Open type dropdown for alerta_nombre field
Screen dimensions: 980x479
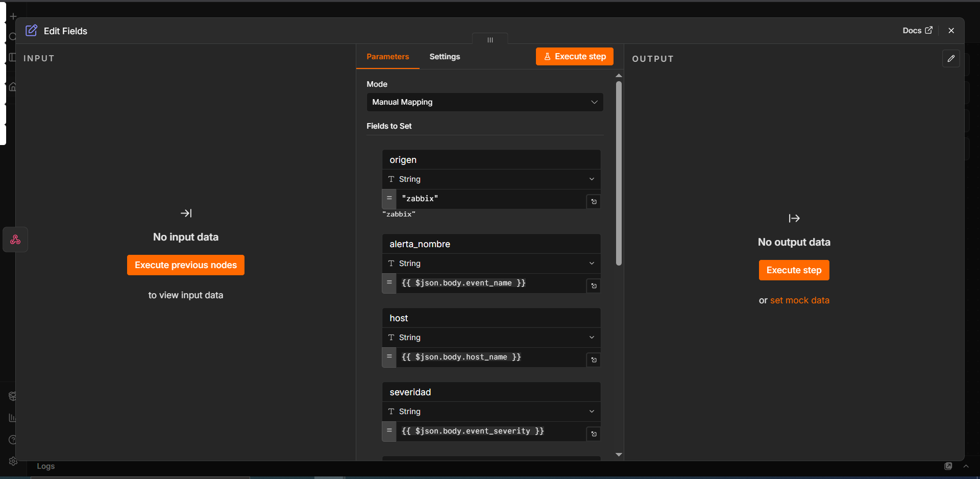(x=491, y=264)
